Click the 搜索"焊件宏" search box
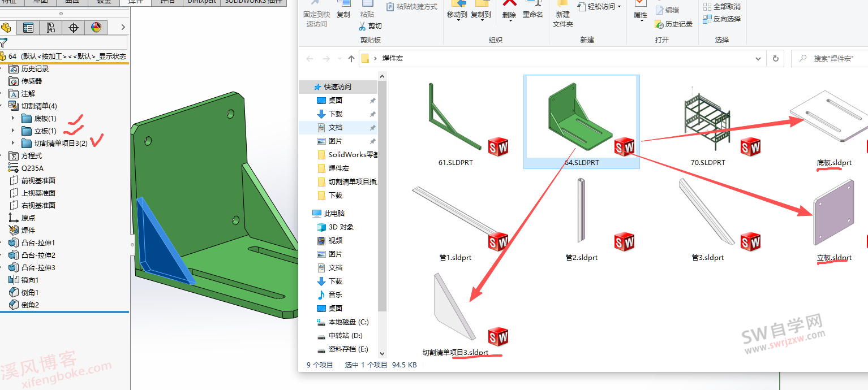868x390 pixels. (830, 58)
